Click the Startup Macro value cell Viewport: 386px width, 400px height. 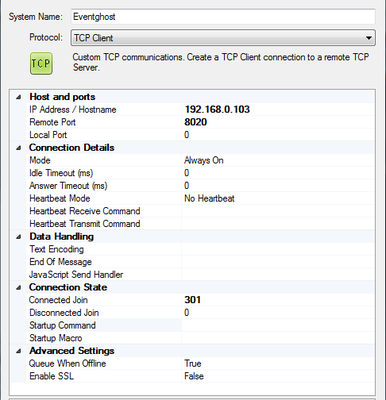tap(278, 338)
